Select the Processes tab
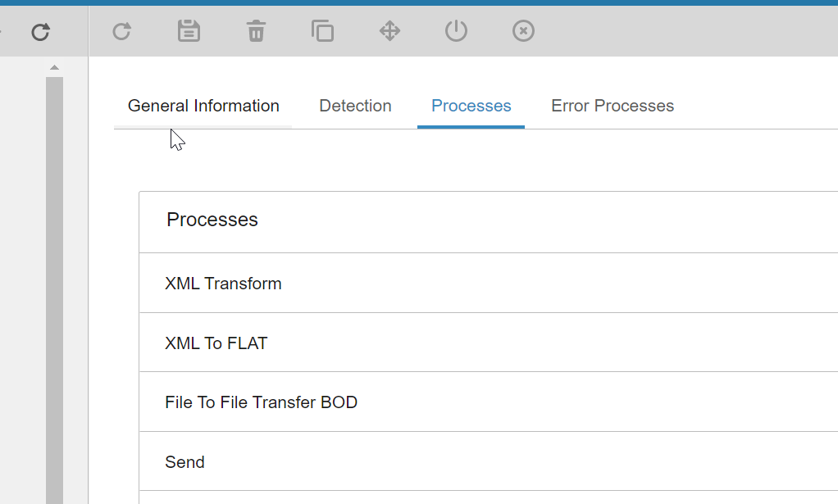The width and height of the screenshot is (838, 504). click(471, 106)
